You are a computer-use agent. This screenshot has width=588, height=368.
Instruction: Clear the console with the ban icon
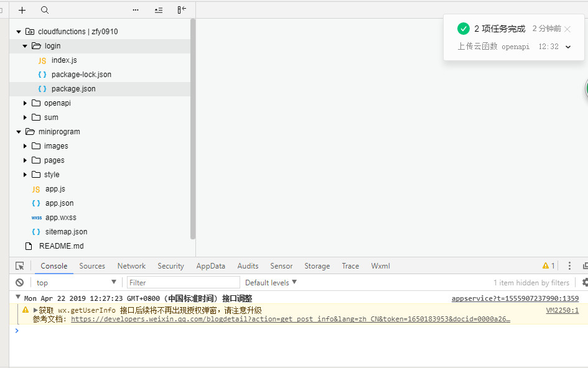tap(20, 283)
